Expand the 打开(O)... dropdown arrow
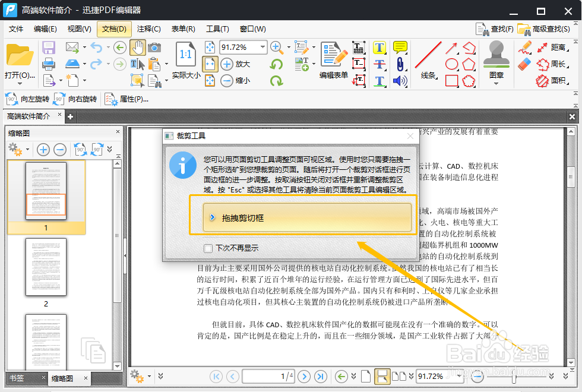Viewport: 582px width, 392px height. tap(20, 84)
